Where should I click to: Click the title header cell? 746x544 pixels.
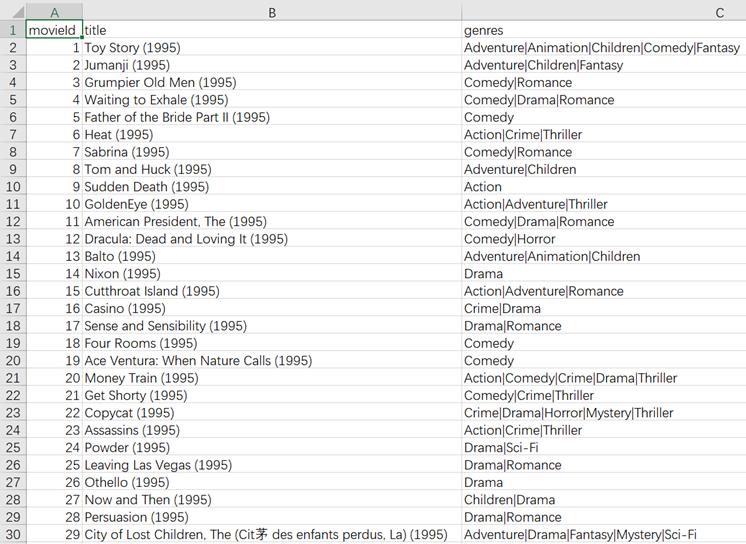[272, 30]
